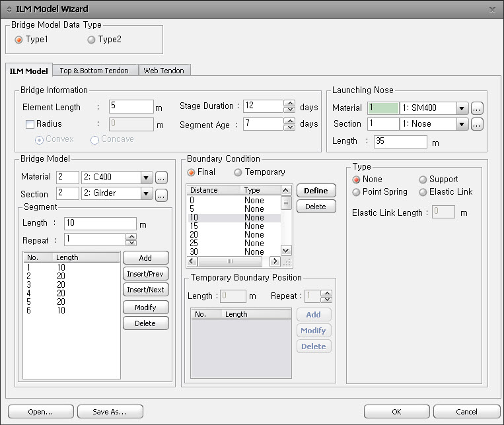Select Type2 bridge model data type
Screen dimensions: 504x425
pyautogui.click(x=91, y=40)
